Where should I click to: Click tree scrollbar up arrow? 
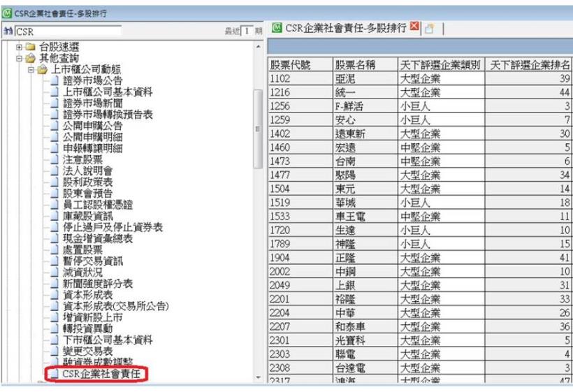pyautogui.click(x=259, y=47)
